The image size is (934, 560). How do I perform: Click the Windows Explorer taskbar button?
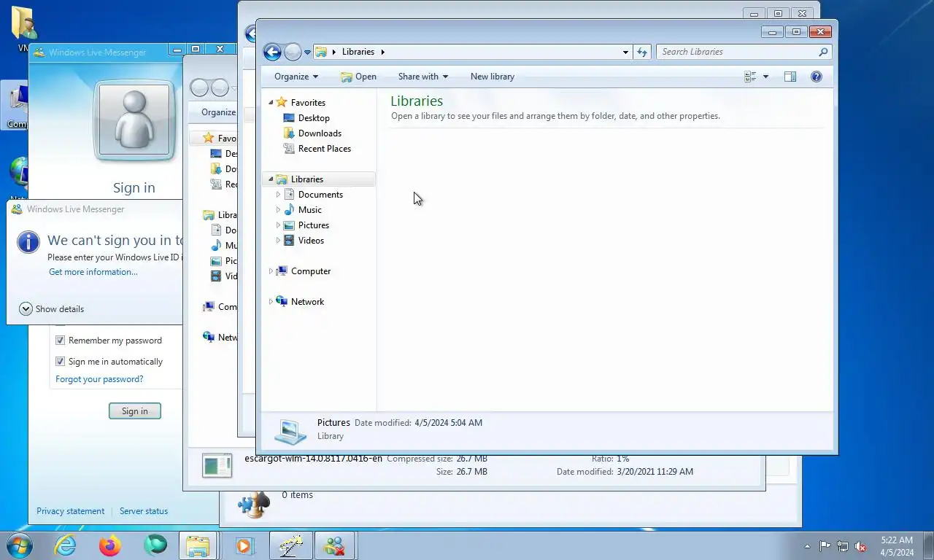click(x=198, y=545)
